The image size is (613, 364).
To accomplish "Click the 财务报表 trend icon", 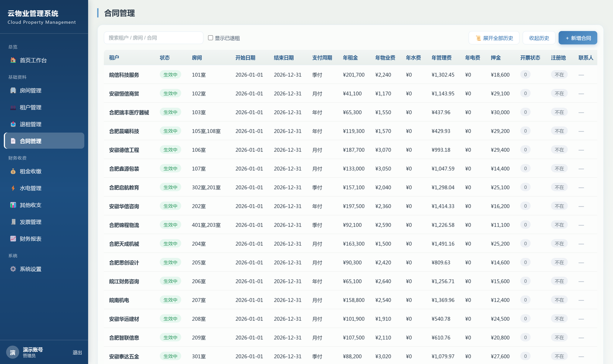I will click(13, 239).
